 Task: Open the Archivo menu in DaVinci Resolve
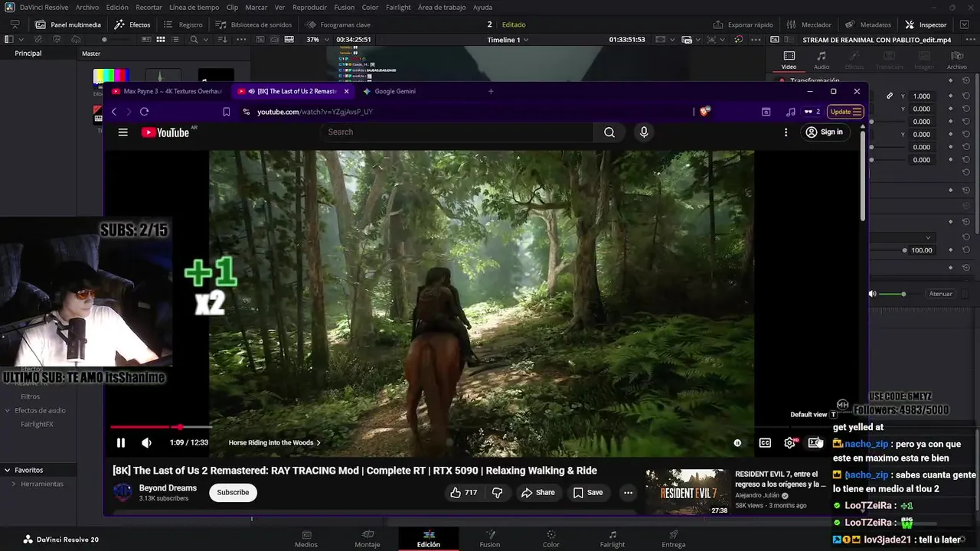pos(87,7)
